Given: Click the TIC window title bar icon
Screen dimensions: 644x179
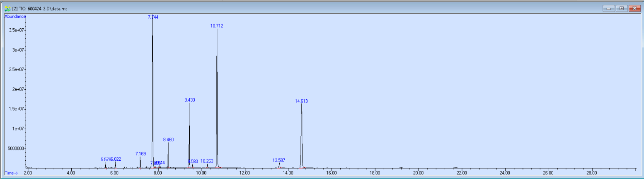Looking at the screenshot, I should [x=7, y=8].
